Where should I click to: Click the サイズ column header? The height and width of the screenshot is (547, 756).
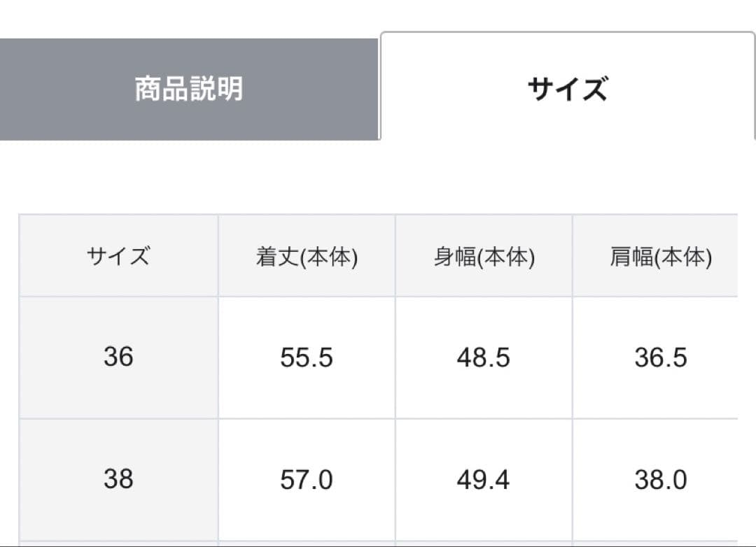118,257
